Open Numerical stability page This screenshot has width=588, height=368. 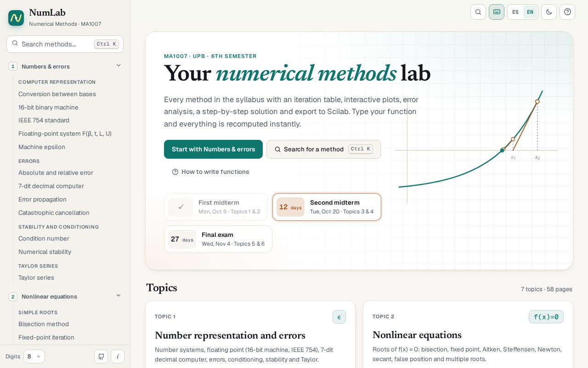(x=45, y=252)
